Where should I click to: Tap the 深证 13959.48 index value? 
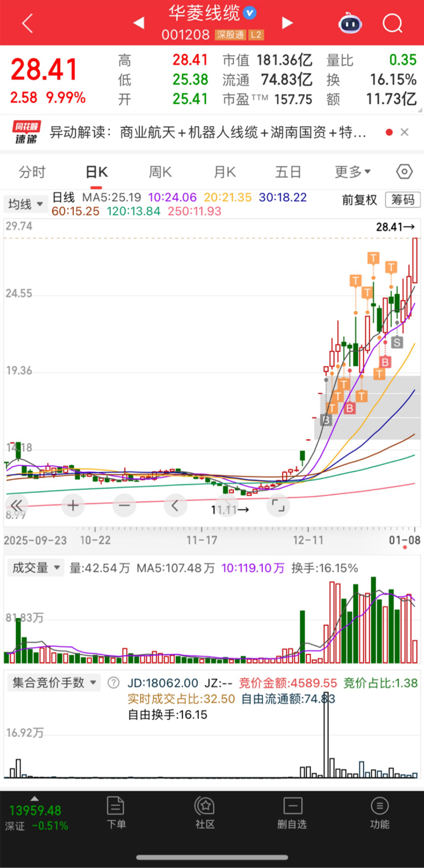[x=35, y=810]
